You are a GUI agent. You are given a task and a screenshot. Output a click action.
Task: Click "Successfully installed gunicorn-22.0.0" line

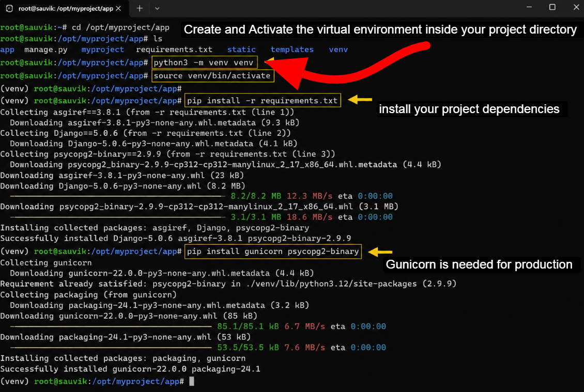(x=130, y=369)
